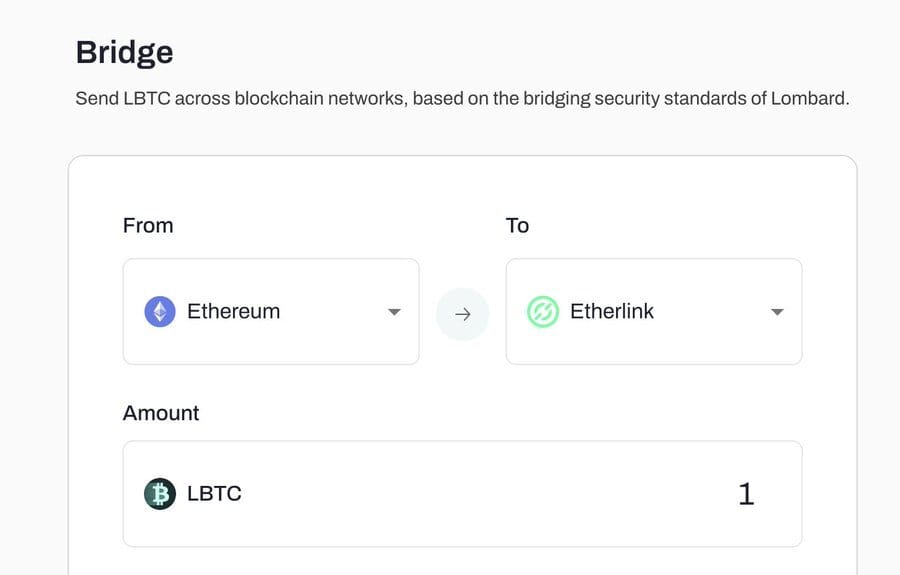Click the Etherlink network name text

pos(612,311)
